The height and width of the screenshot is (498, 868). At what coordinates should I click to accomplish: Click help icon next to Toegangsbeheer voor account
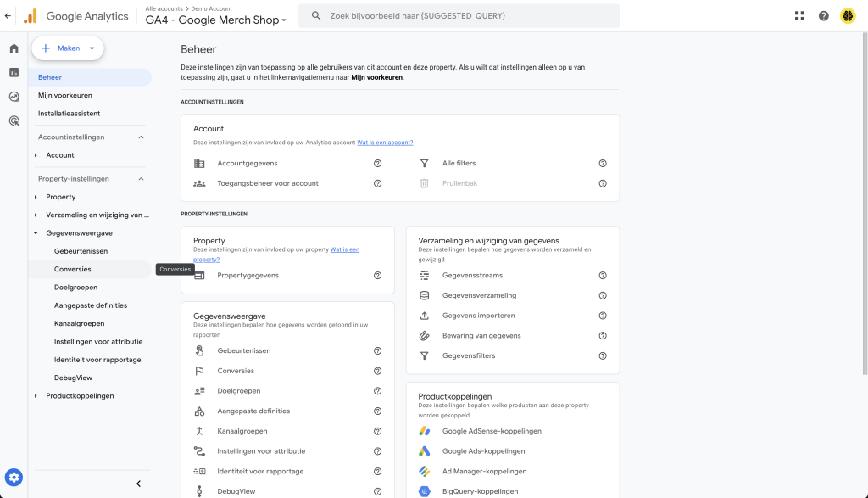point(377,183)
